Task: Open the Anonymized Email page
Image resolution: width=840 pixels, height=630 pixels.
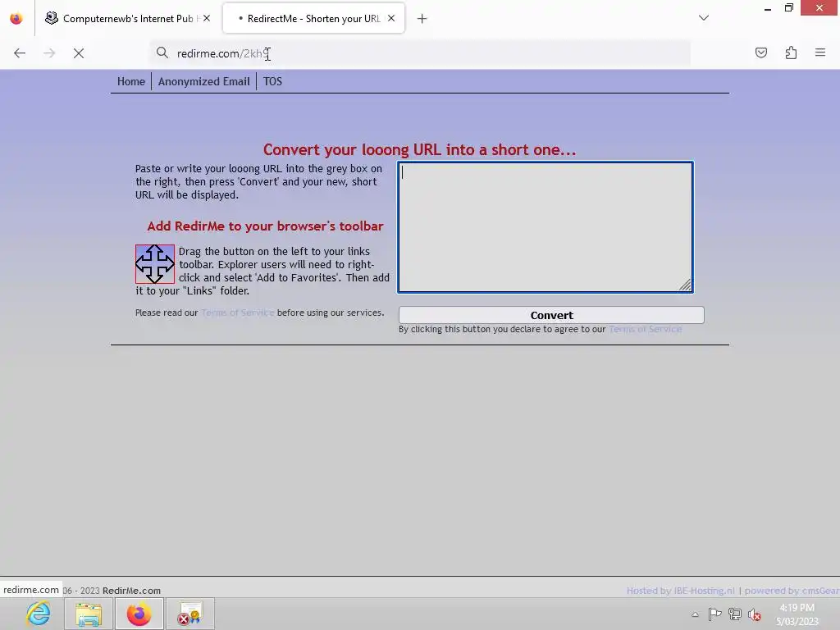Action: click(x=203, y=81)
